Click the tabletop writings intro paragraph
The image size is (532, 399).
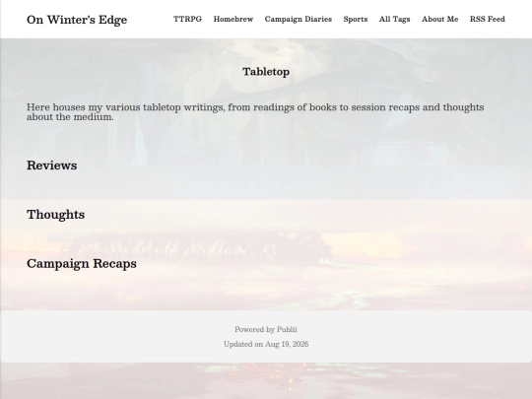pyautogui.click(x=255, y=112)
